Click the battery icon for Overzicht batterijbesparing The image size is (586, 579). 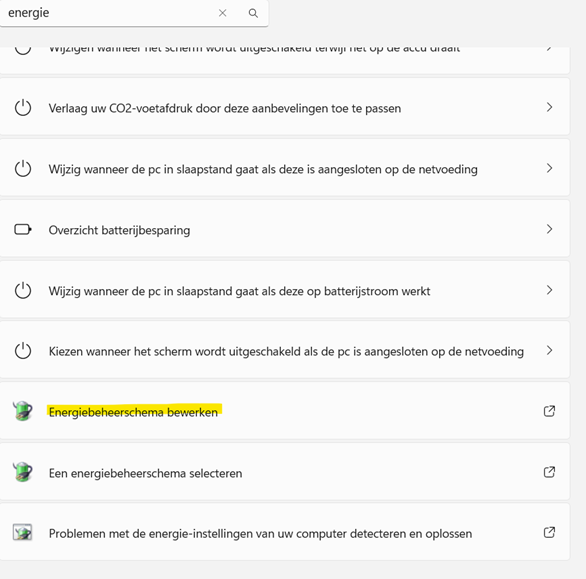[23, 229]
